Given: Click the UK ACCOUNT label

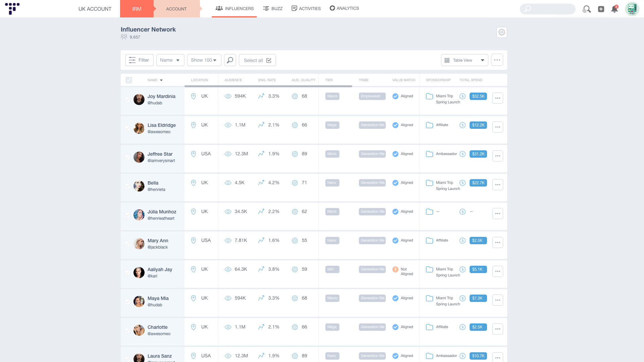Looking at the screenshot, I should click(x=95, y=9).
